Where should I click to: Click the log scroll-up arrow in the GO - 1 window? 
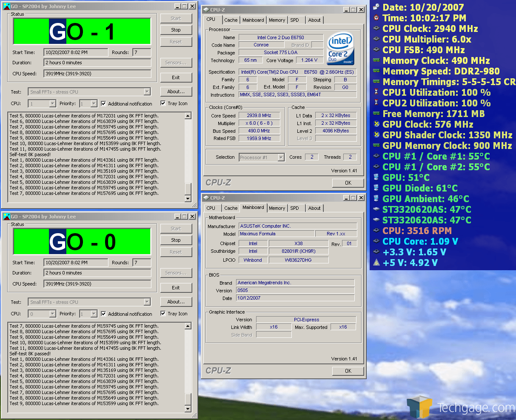188,116
